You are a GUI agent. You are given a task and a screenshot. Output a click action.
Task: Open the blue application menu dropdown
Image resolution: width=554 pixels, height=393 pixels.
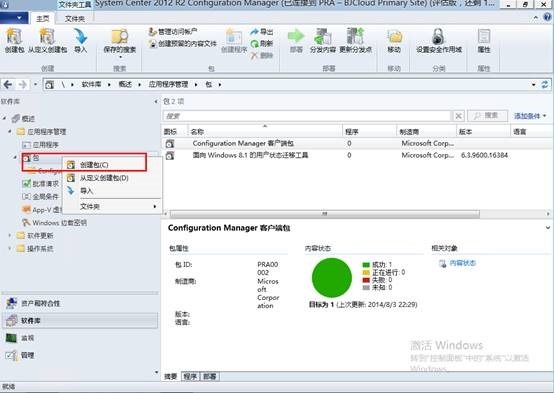14,18
